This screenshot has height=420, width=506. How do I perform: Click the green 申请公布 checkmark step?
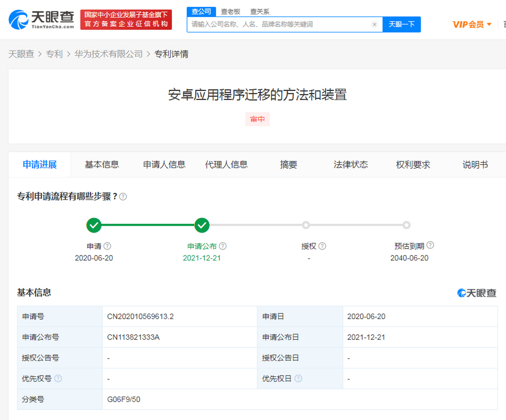[202, 225]
